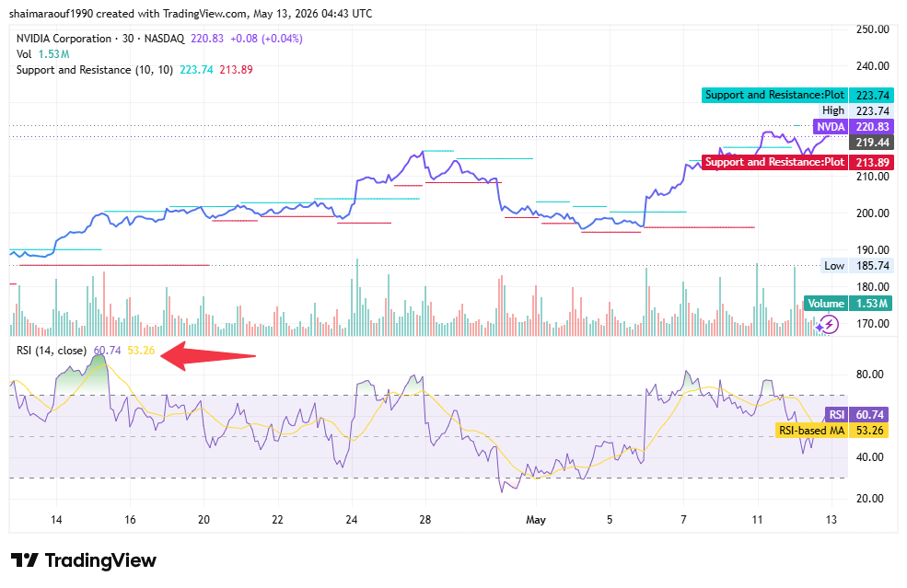The height and width of the screenshot is (588, 907).
Task: Click the last price value 220.83 in the legend
Action: 207,39
